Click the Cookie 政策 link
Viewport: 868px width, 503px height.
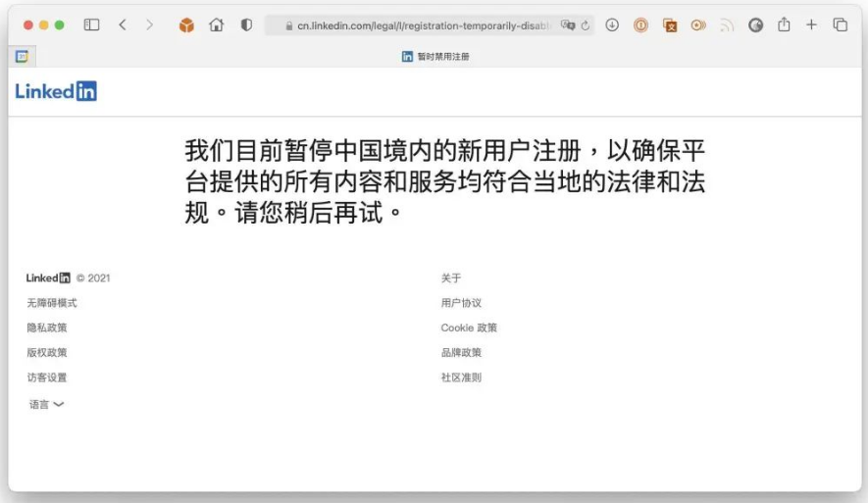tap(469, 327)
